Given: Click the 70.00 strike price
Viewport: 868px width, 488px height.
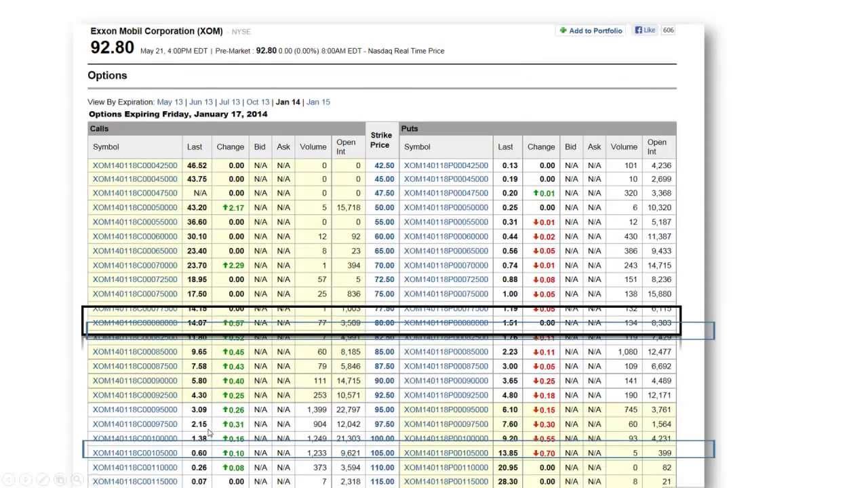Looking at the screenshot, I should click(384, 266).
